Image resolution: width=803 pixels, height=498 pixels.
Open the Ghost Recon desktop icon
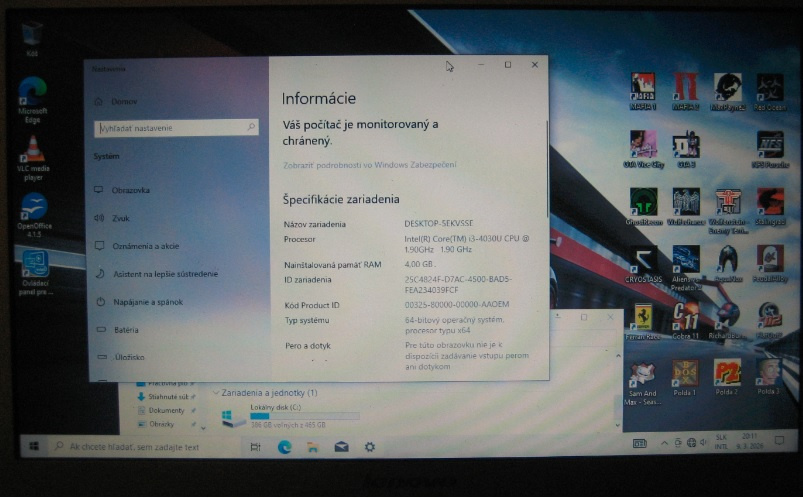click(644, 206)
